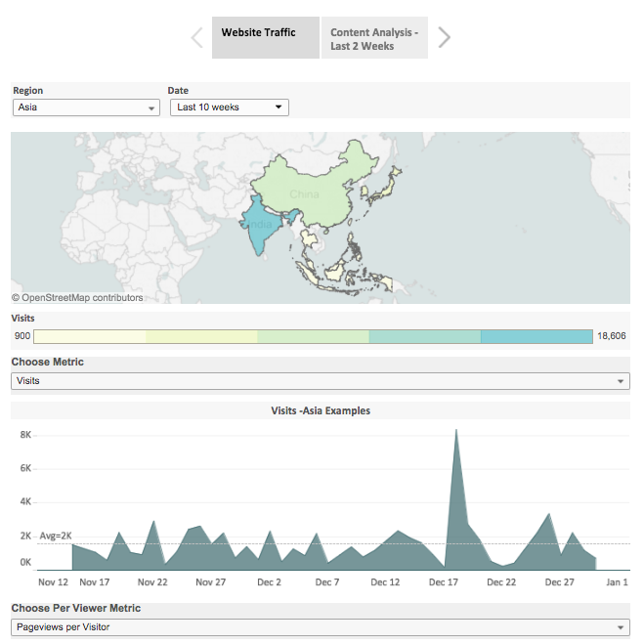Click the tallest peak near Dec 17
Viewport: 644px width, 644px height.
pos(456,431)
